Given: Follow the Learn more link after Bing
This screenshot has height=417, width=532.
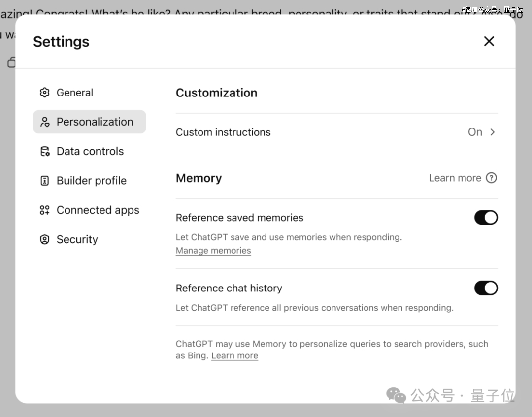Looking at the screenshot, I should [x=234, y=356].
